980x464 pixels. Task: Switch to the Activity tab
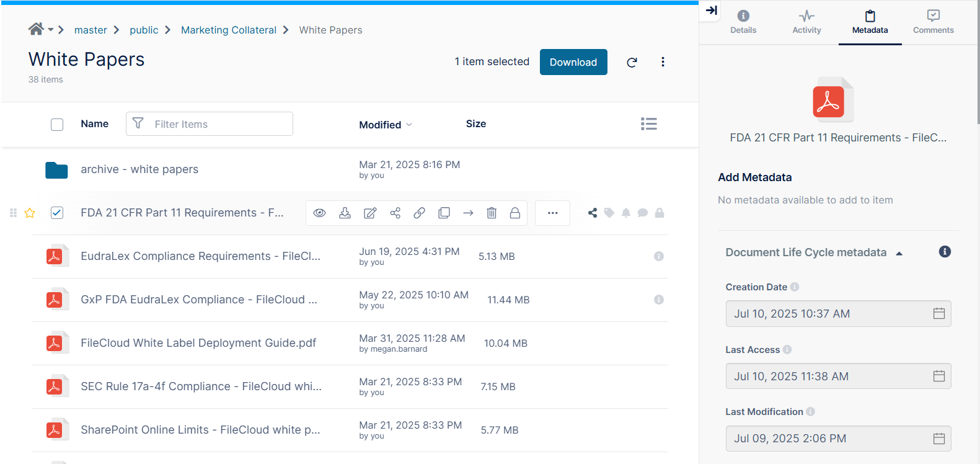pyautogui.click(x=806, y=22)
